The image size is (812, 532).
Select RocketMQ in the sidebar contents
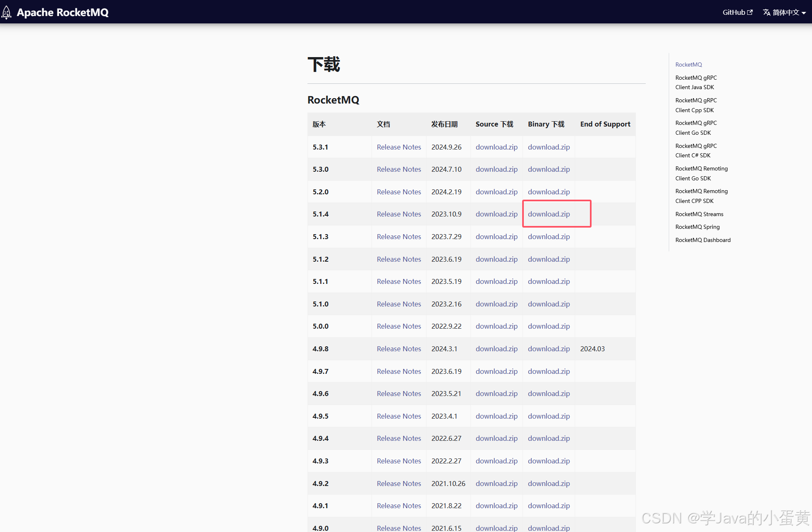(x=688, y=64)
